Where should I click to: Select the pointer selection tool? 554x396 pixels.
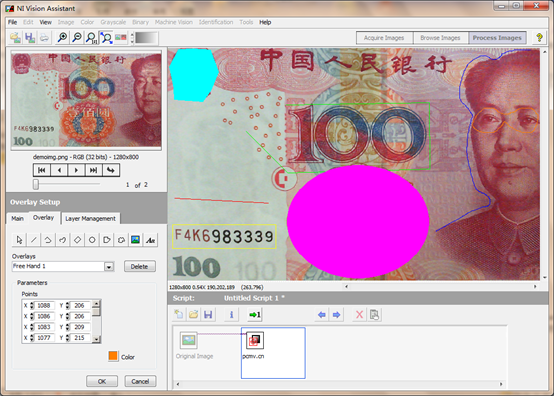pyautogui.click(x=19, y=240)
